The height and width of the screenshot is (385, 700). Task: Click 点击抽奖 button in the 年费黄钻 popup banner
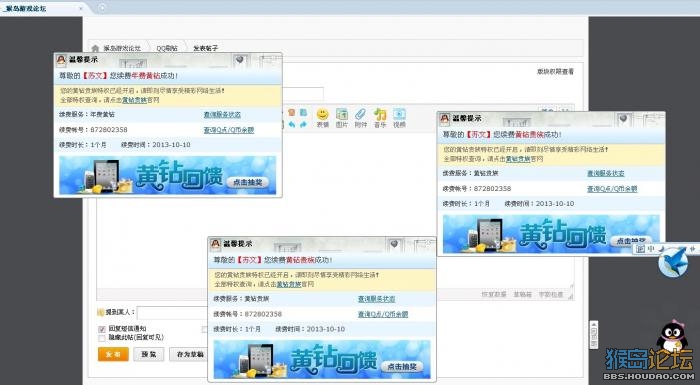tap(247, 182)
